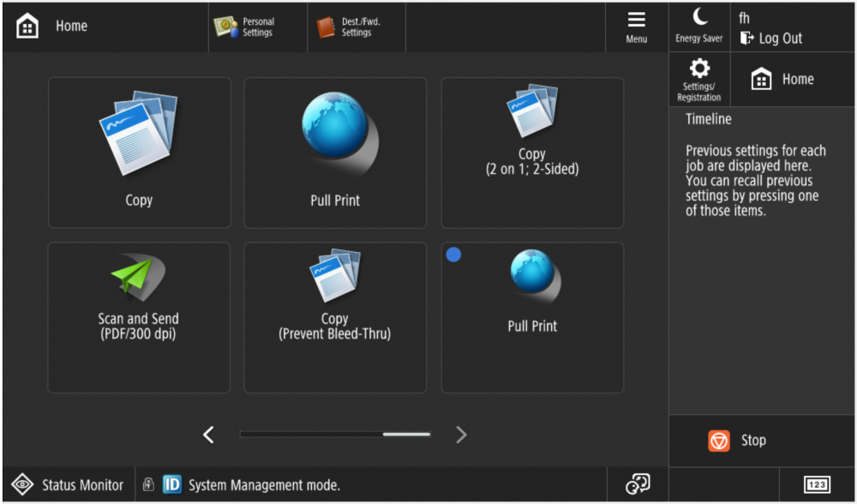
Task: Select the large Pull Print icon
Action: coord(334,152)
